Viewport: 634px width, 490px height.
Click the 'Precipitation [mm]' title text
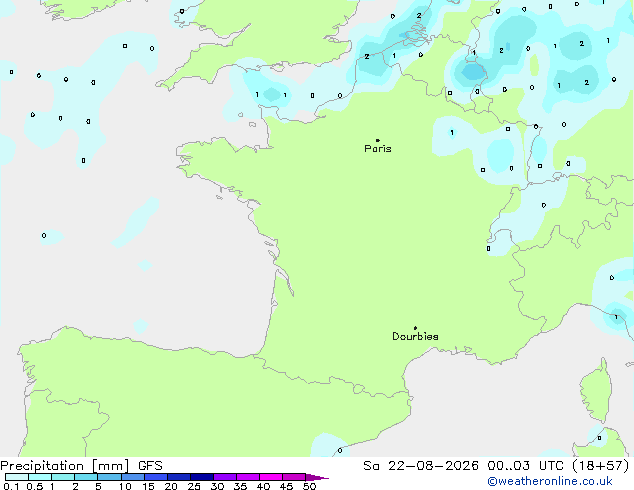65,466
